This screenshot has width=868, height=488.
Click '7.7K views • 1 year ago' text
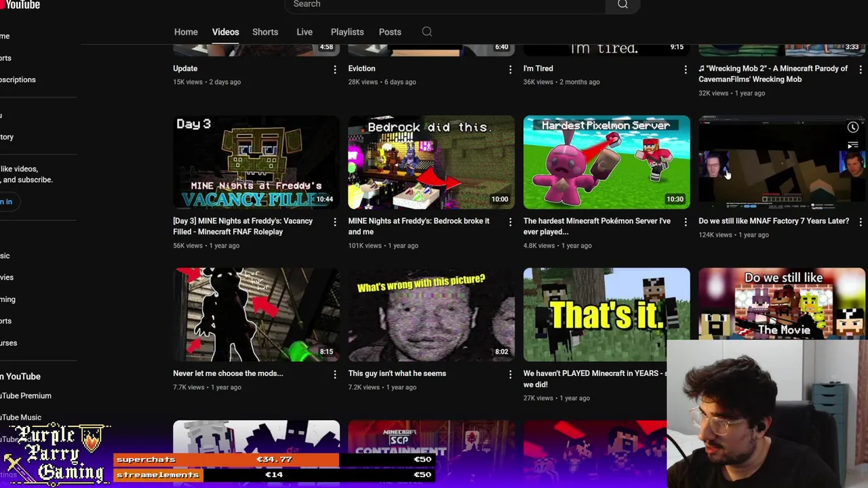(207, 387)
